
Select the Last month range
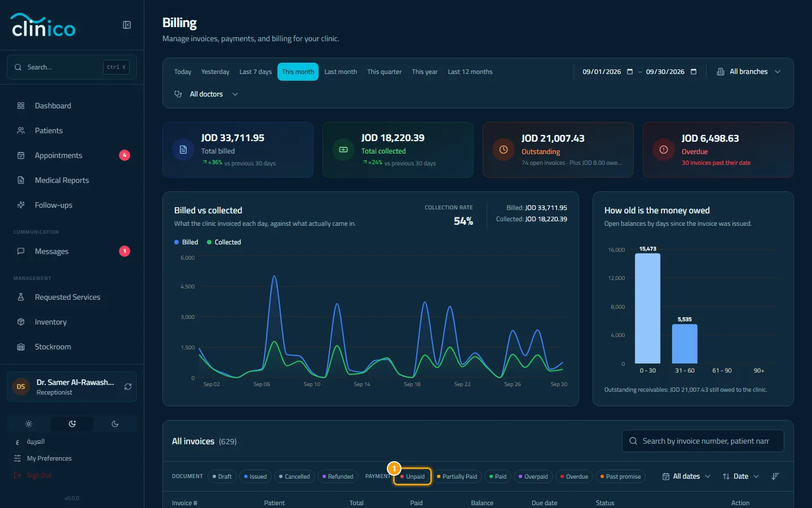pyautogui.click(x=341, y=72)
